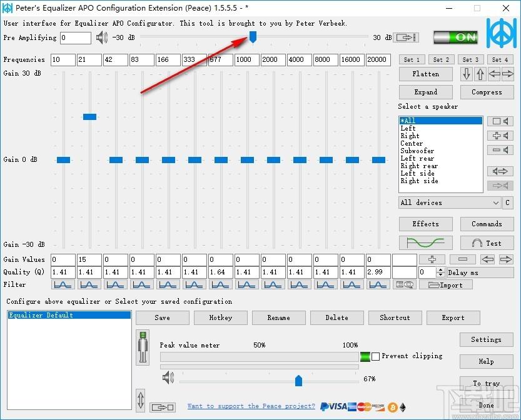
Task: Click the volume speaker icon near 67%
Action: 168,378
